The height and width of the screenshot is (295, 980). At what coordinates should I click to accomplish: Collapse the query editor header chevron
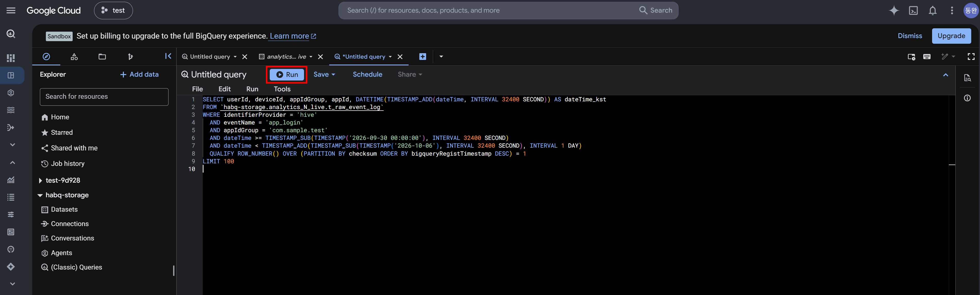(945, 75)
